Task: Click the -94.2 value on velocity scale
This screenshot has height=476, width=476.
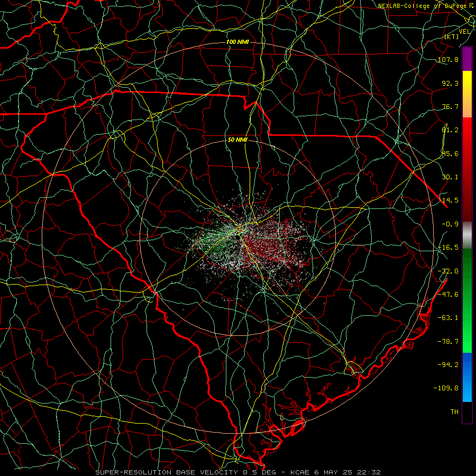Action: click(x=448, y=365)
